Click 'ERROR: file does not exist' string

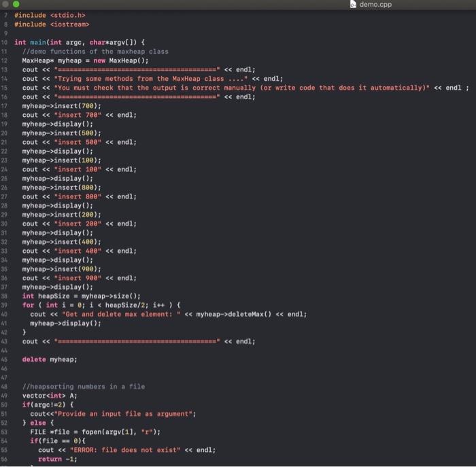[x=124, y=450]
